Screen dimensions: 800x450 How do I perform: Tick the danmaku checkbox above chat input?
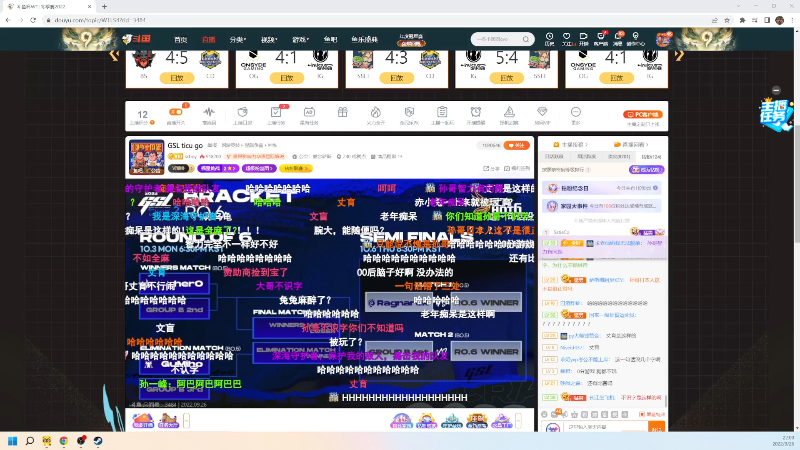pyautogui.click(x=642, y=414)
